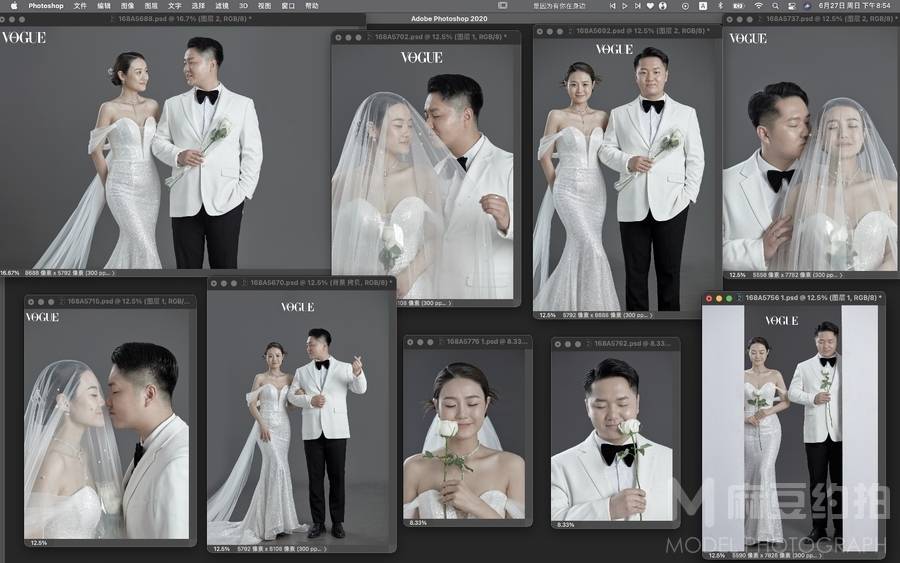900x563 pixels.
Task: Activate the 168A5670.psd window title bar
Action: pyautogui.click(x=301, y=283)
